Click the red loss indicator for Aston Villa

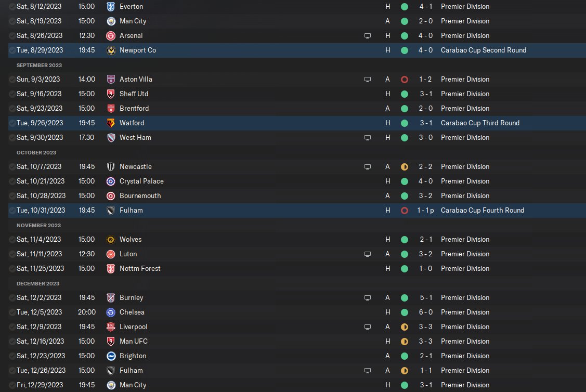pos(405,80)
